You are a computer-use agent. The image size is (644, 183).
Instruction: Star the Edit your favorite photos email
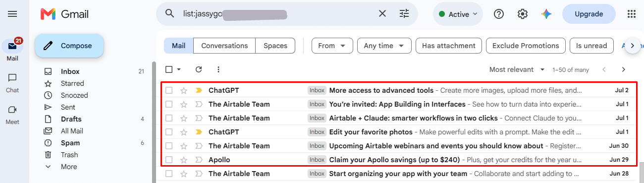click(184, 132)
